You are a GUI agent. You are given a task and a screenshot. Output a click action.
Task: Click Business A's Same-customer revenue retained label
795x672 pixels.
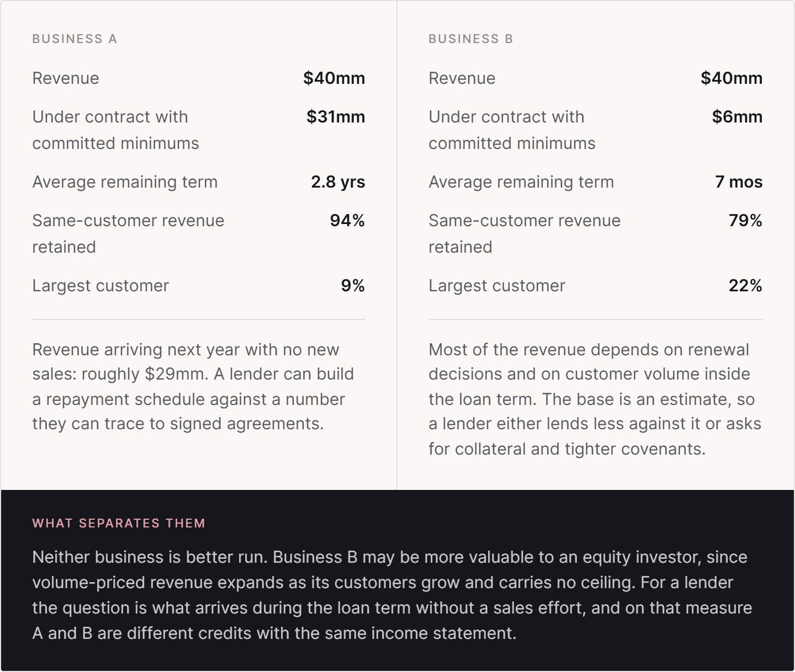(x=128, y=233)
